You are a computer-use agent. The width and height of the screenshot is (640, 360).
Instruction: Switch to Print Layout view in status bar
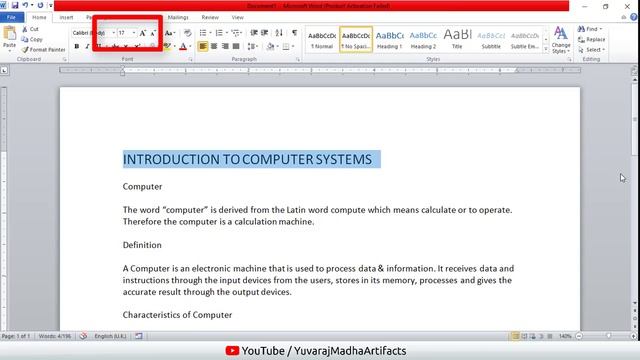pyautogui.click(x=516, y=336)
